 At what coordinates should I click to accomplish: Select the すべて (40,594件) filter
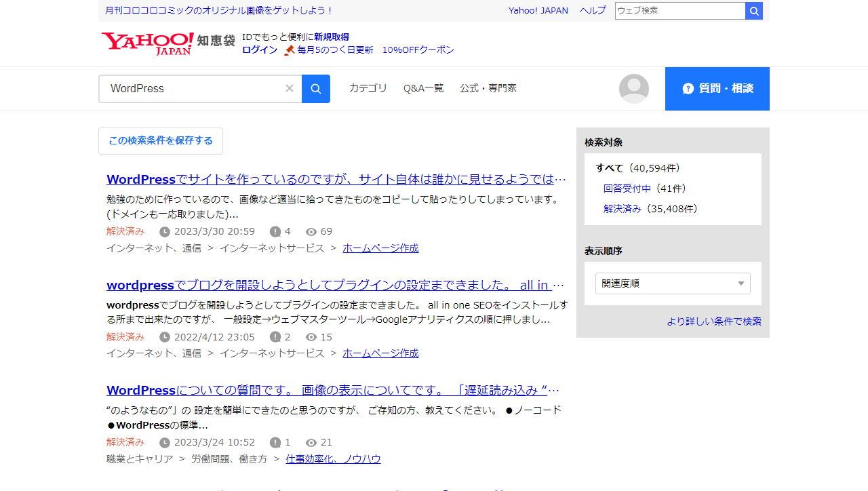[x=637, y=168]
